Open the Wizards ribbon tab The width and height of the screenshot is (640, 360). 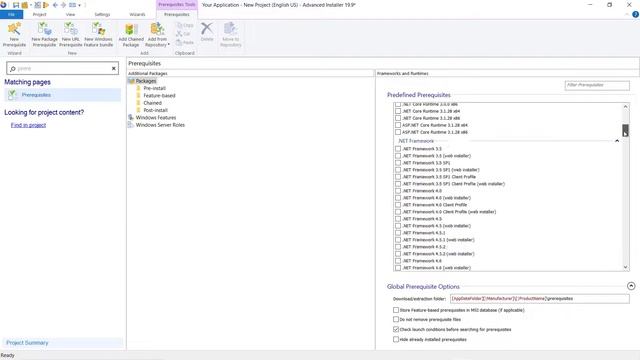tap(137, 14)
